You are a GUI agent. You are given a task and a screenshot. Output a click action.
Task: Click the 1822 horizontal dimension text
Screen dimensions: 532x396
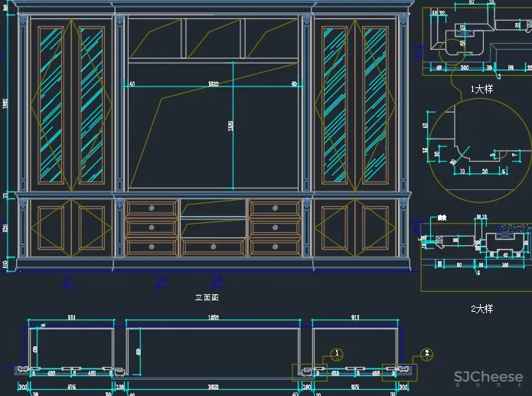pyautogui.click(x=213, y=83)
